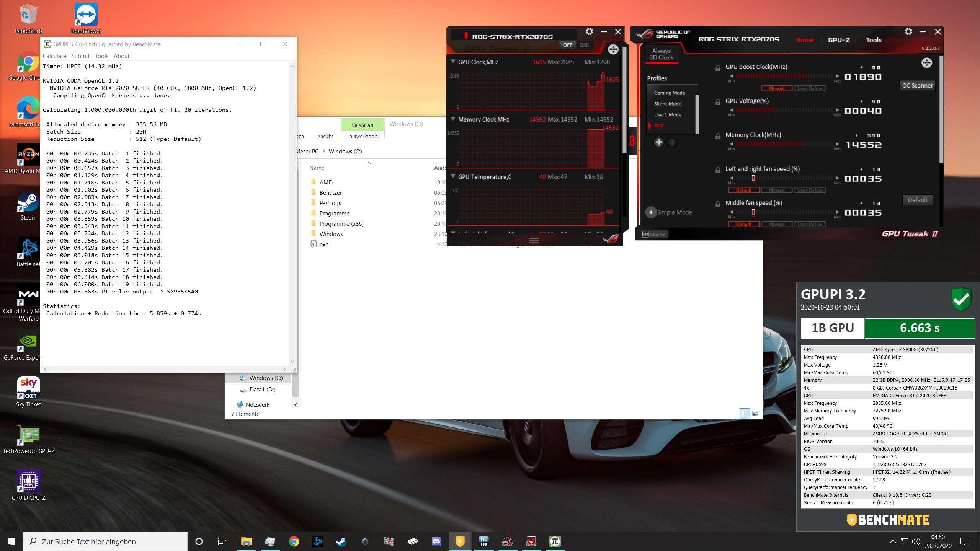
Task: Click the GPUPI pi icon in the taskbar
Action: point(555,541)
